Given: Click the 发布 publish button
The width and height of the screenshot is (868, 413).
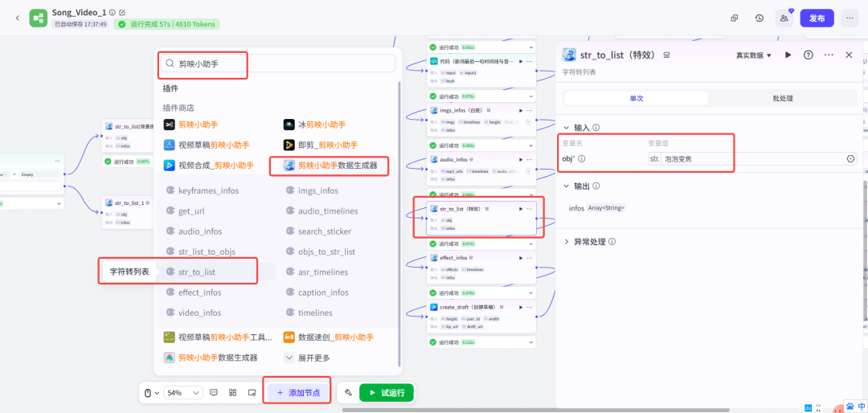Looking at the screenshot, I should point(817,18).
